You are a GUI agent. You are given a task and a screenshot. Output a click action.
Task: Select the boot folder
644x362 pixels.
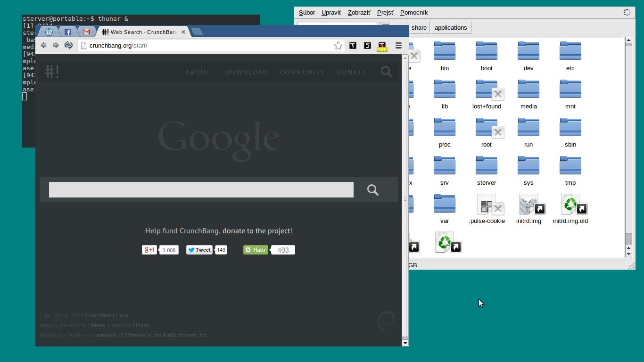point(487,56)
